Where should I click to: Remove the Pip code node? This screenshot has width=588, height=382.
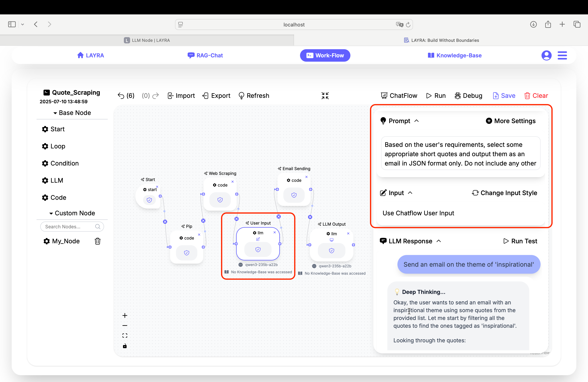(199, 235)
